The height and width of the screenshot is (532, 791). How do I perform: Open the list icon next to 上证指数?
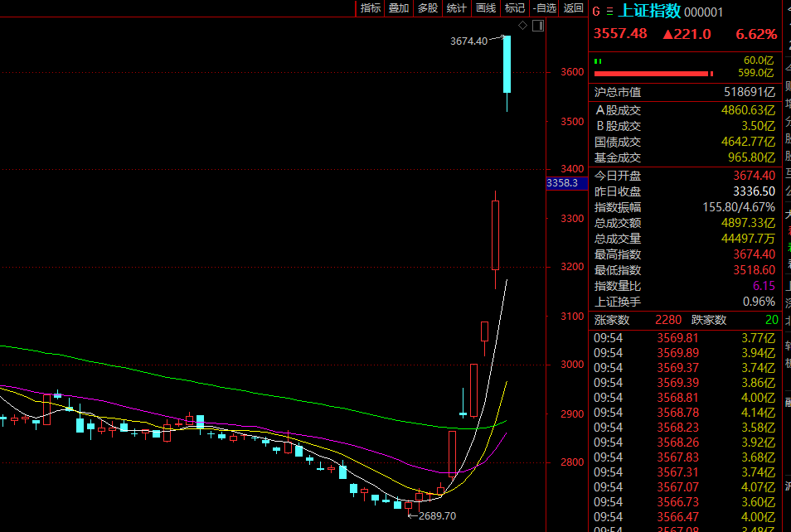point(609,12)
